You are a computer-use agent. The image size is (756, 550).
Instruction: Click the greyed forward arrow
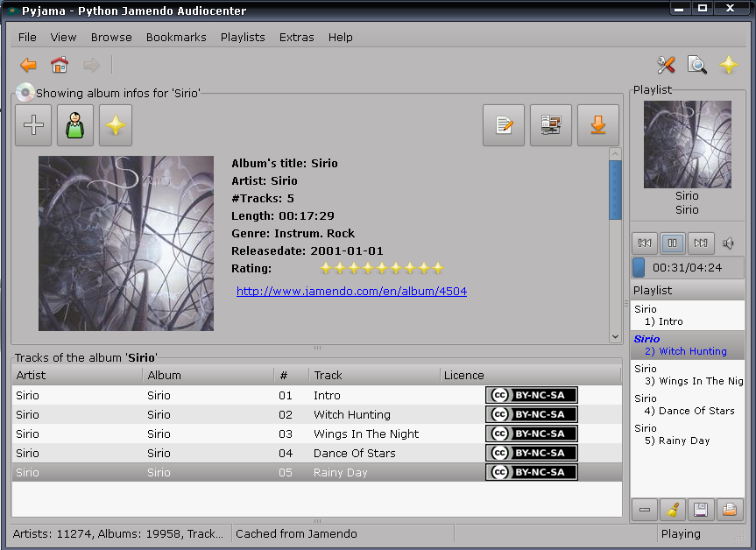(91, 65)
